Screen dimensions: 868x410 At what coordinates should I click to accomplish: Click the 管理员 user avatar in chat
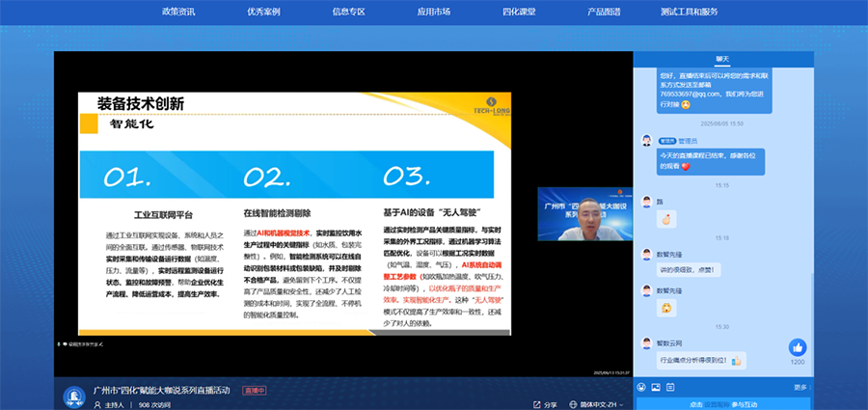pyautogui.click(x=647, y=140)
